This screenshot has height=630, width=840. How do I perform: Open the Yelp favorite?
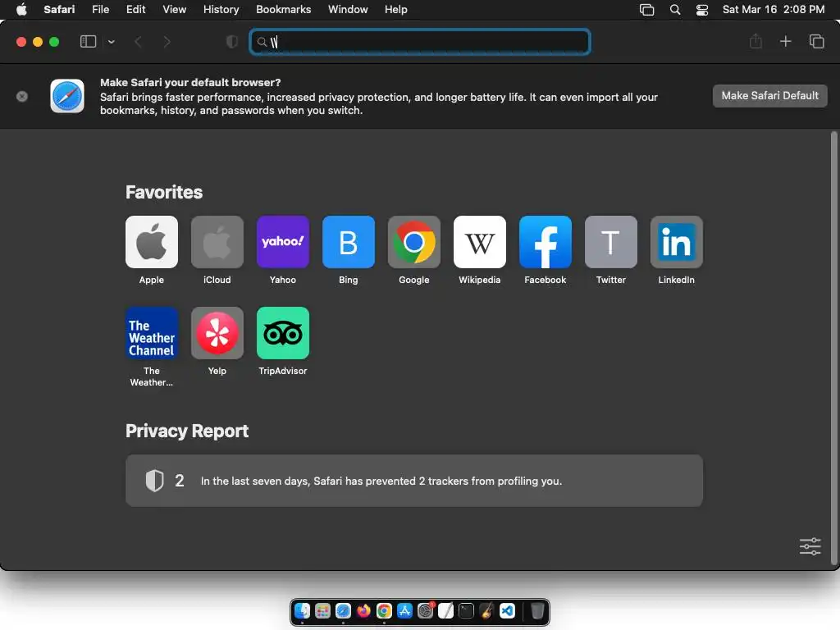coord(217,333)
